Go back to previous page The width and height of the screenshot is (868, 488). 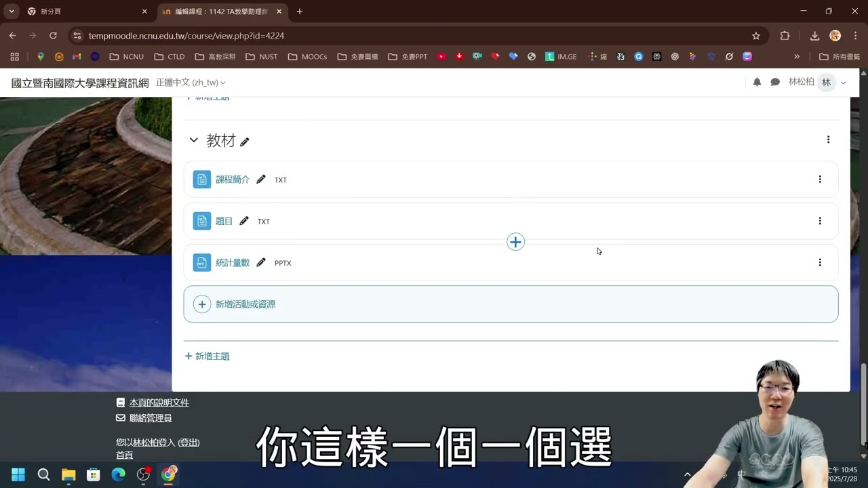[12, 35]
